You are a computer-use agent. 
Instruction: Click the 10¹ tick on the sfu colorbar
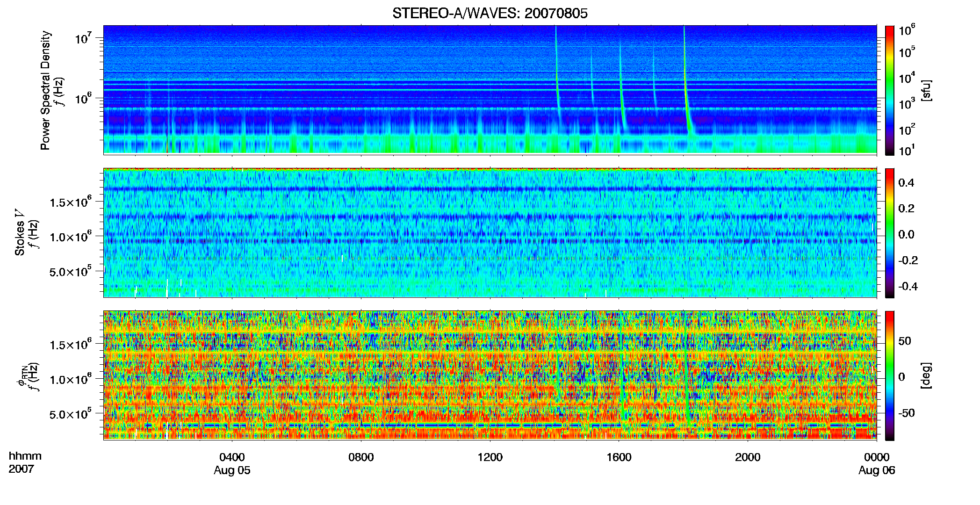[907, 151]
